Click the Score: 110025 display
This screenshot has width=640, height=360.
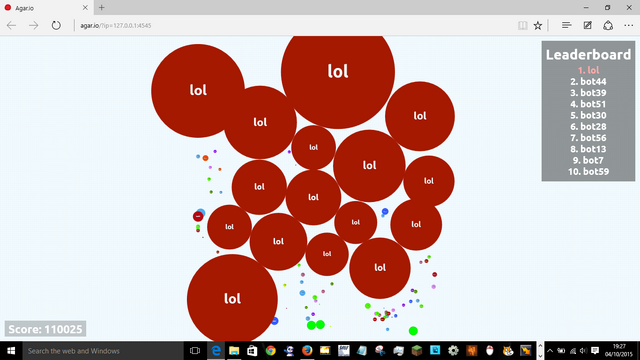tap(45, 329)
